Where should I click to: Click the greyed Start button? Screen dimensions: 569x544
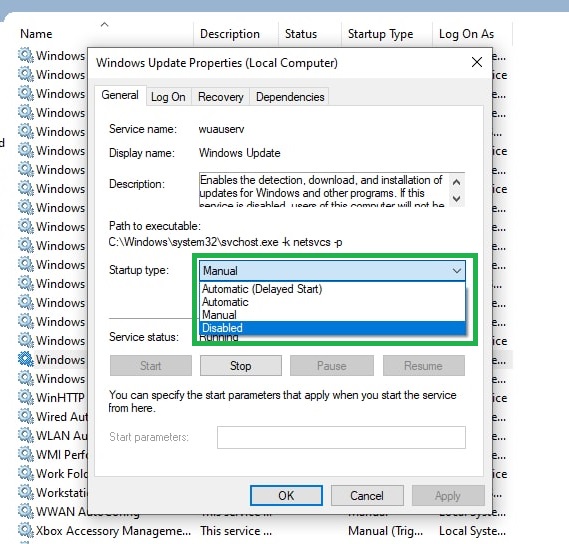point(151,365)
